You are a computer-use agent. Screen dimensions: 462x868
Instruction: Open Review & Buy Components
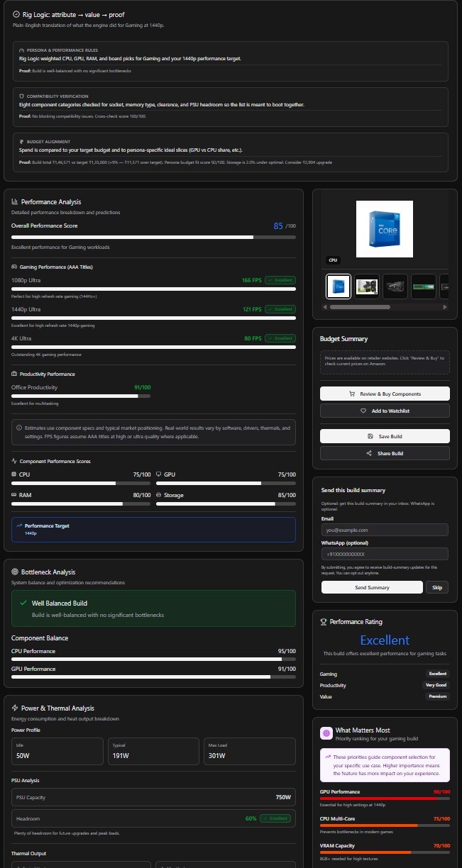tap(385, 394)
